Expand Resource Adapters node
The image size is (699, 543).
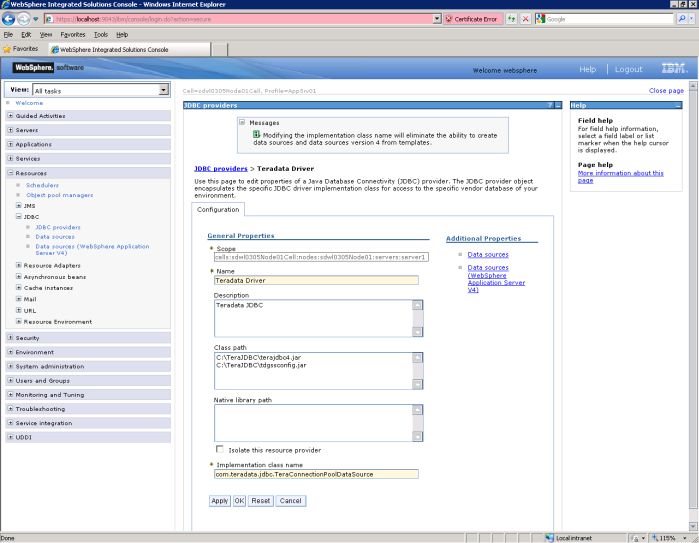(19, 265)
